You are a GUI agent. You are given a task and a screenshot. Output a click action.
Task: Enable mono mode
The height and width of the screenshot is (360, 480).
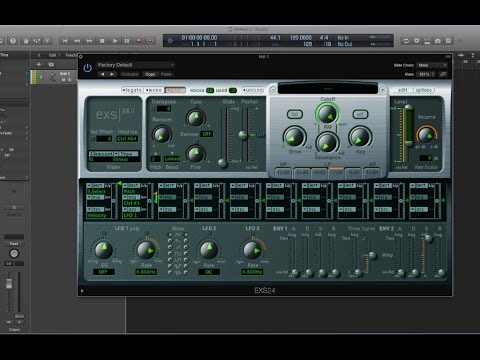coord(154,90)
